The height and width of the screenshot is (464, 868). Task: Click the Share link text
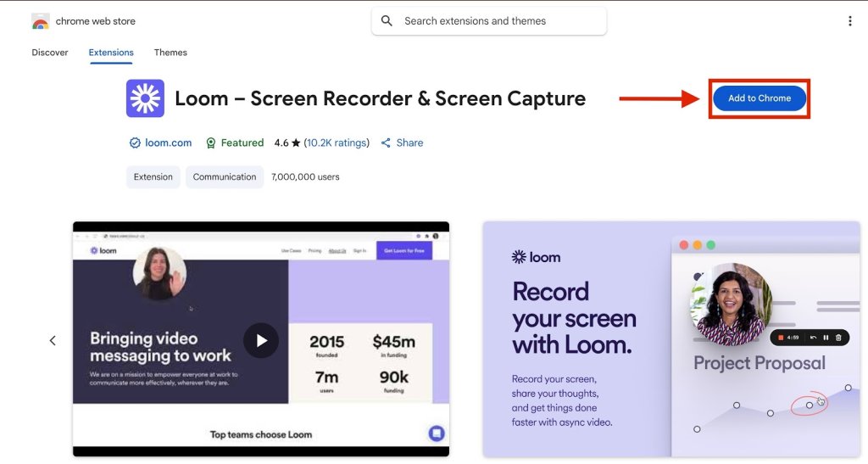pyautogui.click(x=409, y=143)
